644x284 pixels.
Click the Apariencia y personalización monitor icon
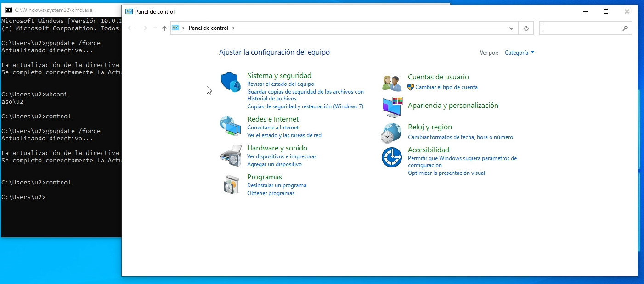(392, 106)
